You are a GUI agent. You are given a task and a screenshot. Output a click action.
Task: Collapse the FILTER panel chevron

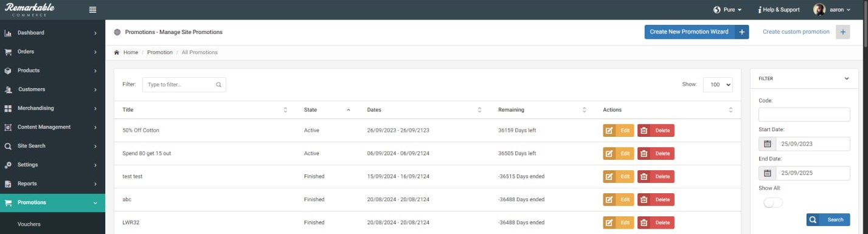pyautogui.click(x=847, y=78)
